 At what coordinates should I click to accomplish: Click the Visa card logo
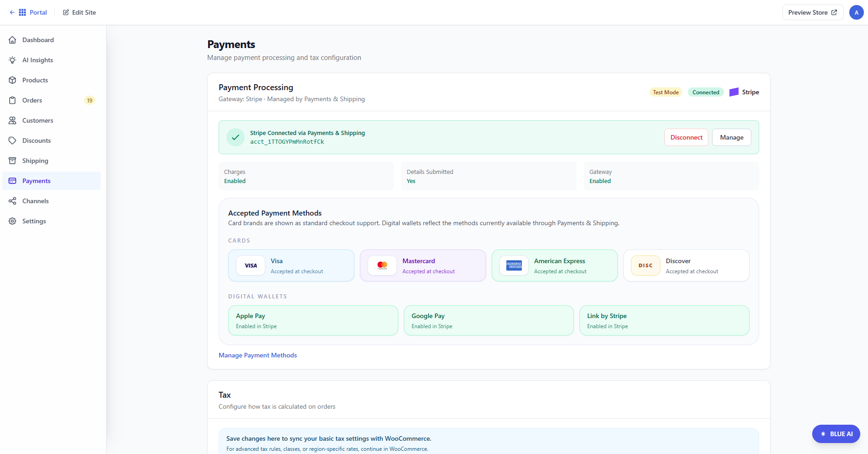251,265
